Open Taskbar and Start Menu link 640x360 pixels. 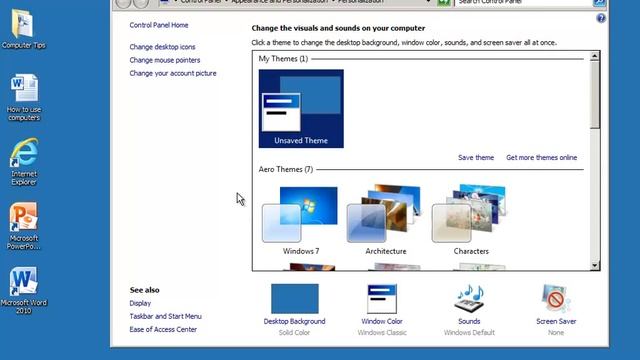(165, 316)
